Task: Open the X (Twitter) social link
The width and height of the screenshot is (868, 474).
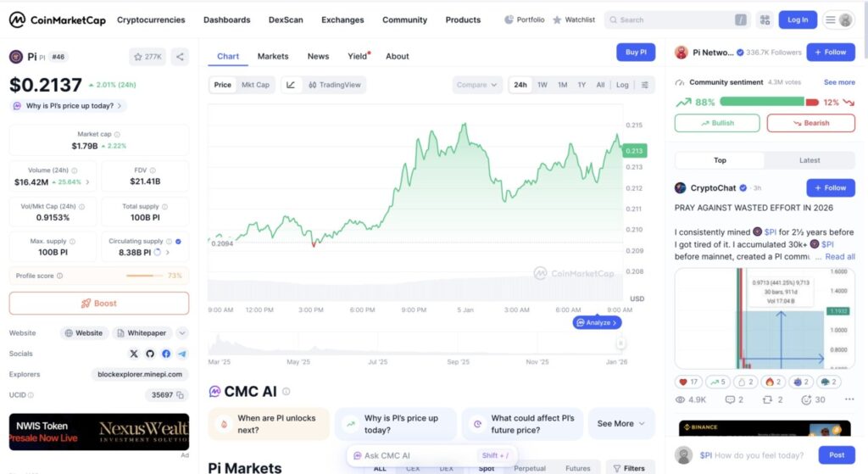Action: tap(134, 354)
